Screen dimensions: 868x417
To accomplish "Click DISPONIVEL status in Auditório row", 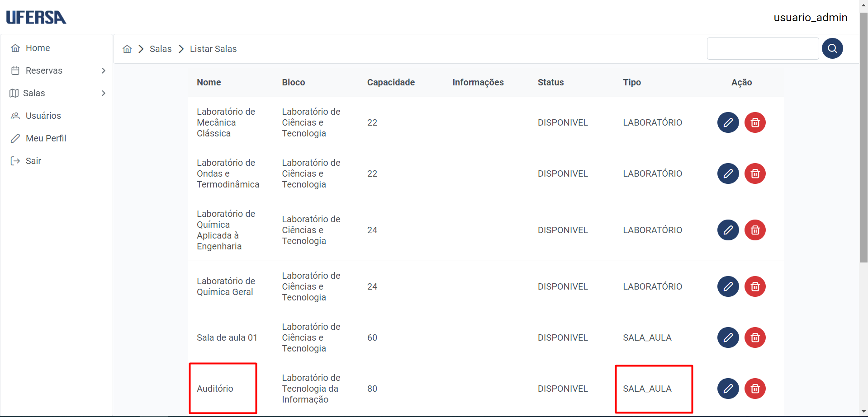I will (563, 389).
